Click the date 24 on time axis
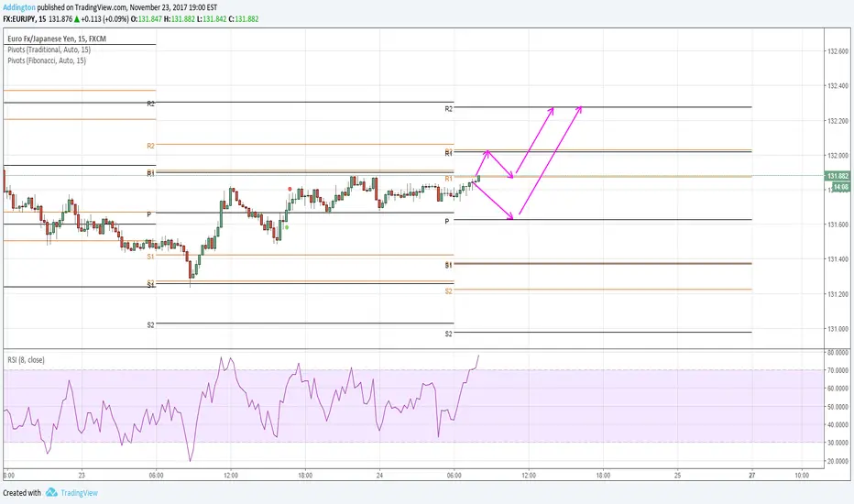 [x=379, y=476]
